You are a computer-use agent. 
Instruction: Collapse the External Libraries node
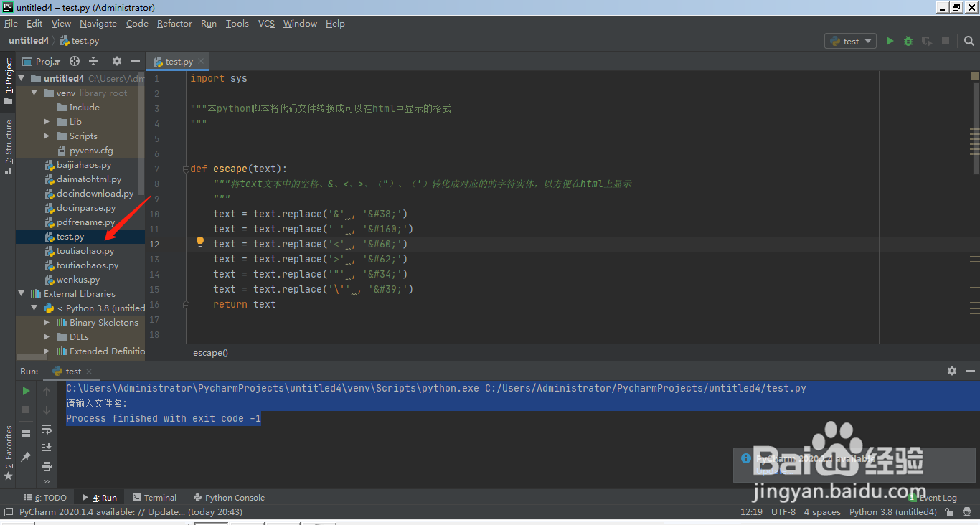pyautogui.click(x=22, y=293)
